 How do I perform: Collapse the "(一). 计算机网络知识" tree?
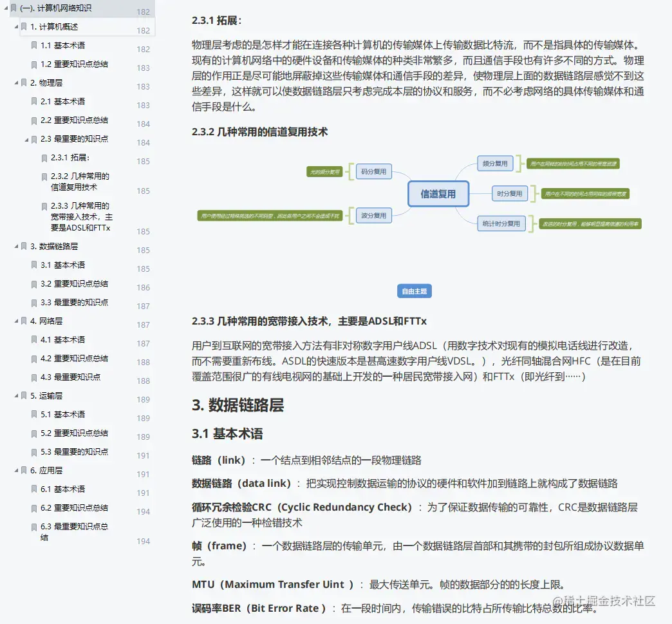pos(5,9)
